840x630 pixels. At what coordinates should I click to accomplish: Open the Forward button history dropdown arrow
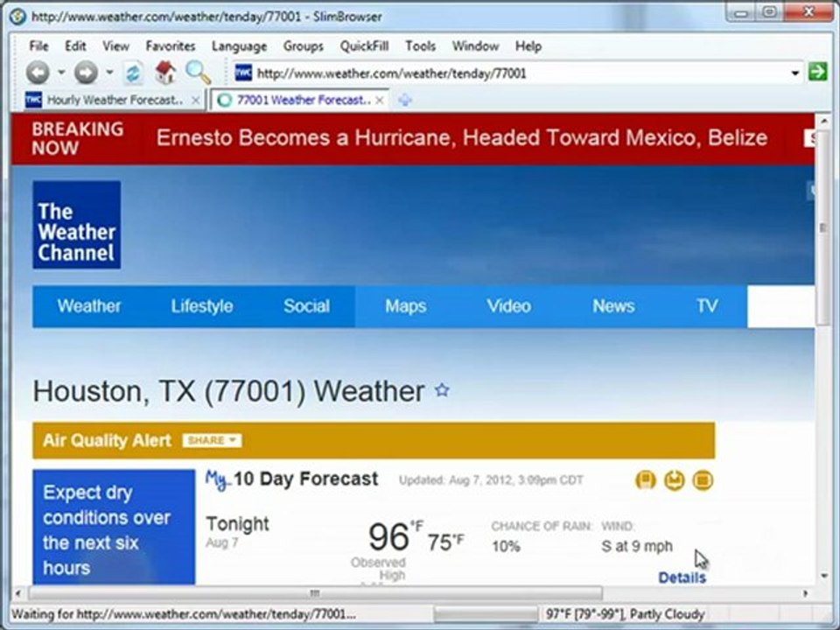point(109,72)
